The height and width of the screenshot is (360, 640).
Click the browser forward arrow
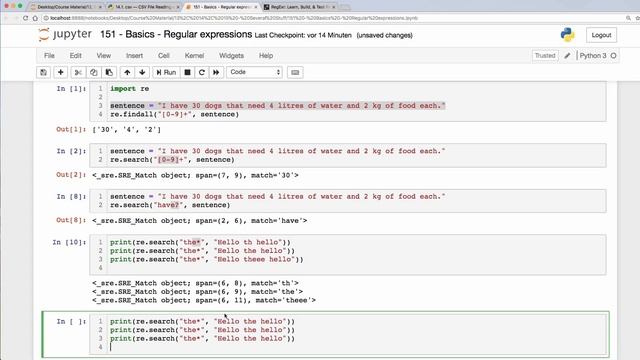click(16, 18)
